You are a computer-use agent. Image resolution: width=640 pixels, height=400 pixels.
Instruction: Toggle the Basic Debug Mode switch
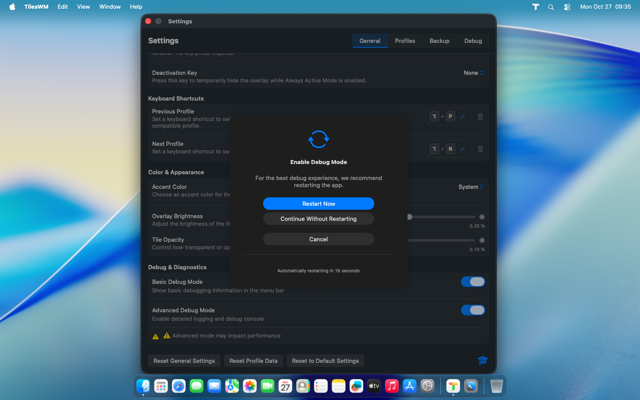473,282
